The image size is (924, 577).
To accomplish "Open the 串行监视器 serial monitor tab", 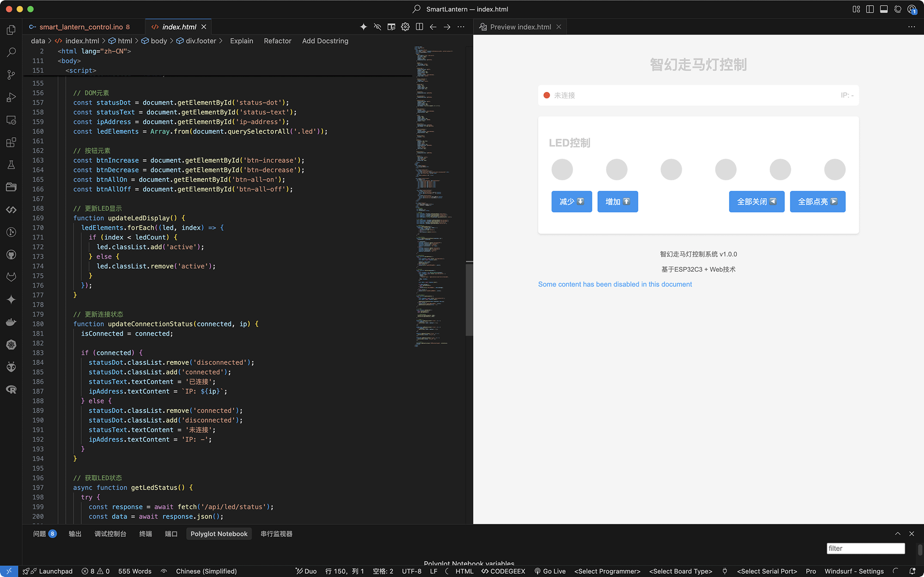I will tap(276, 534).
